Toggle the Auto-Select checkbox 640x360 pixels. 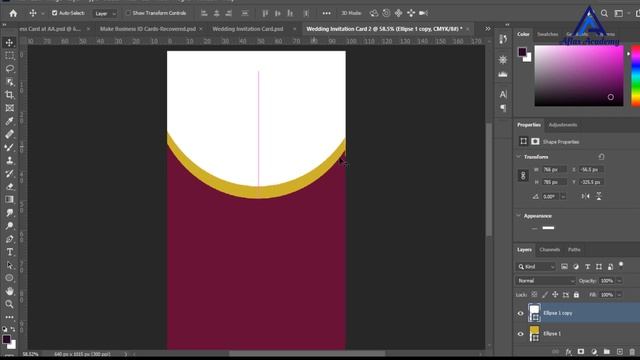point(54,13)
